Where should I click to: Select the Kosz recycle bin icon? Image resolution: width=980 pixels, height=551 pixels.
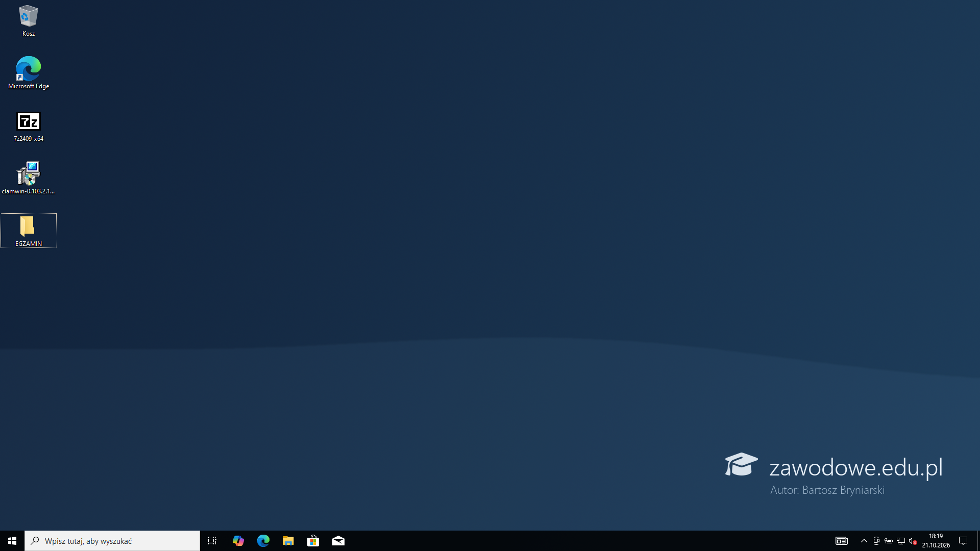tap(28, 21)
